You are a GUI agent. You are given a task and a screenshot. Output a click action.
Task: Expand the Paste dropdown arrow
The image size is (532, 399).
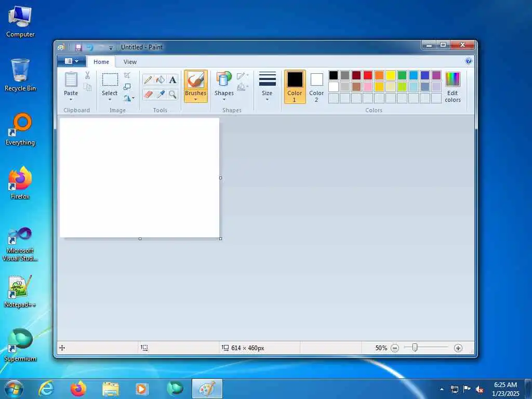pyautogui.click(x=71, y=100)
